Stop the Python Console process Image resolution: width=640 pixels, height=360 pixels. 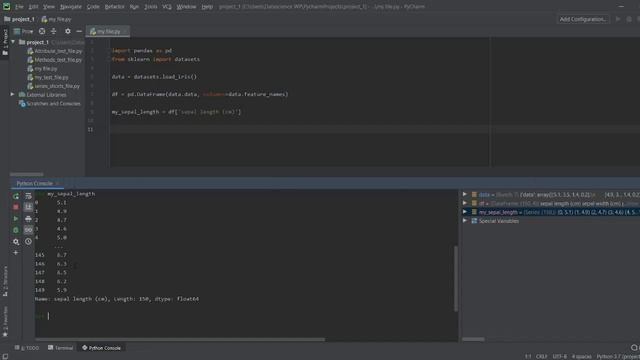(16, 207)
